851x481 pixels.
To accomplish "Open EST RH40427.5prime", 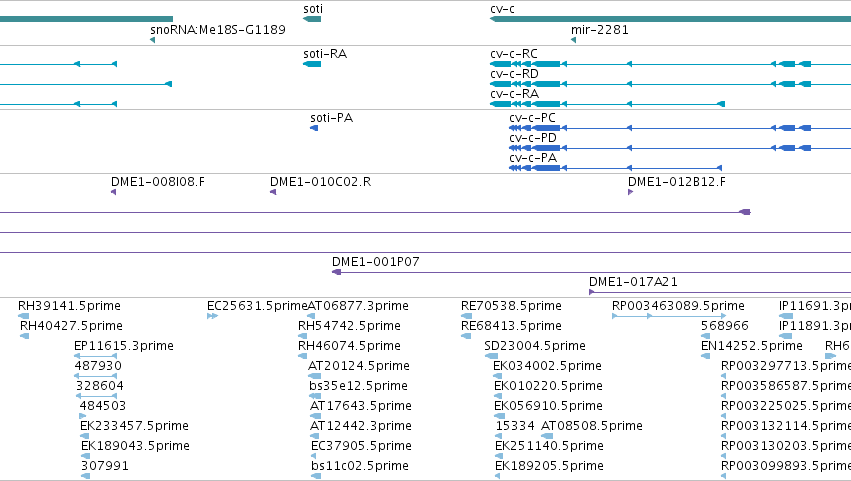I will [x=71, y=326].
